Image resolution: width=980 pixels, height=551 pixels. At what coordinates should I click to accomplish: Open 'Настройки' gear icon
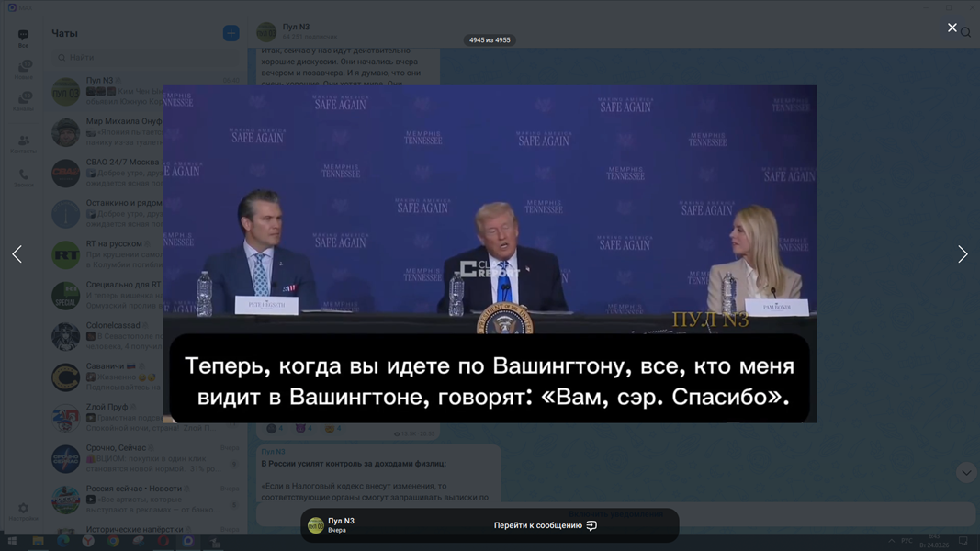(23, 511)
